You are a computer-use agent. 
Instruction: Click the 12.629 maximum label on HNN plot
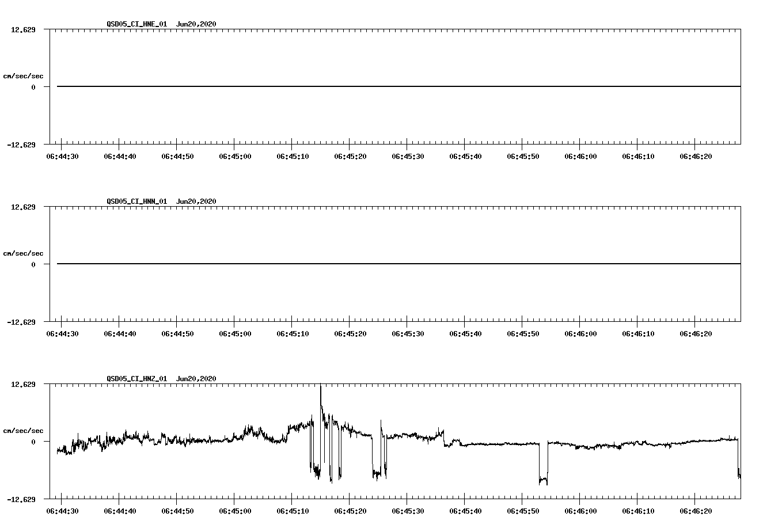coord(23,207)
